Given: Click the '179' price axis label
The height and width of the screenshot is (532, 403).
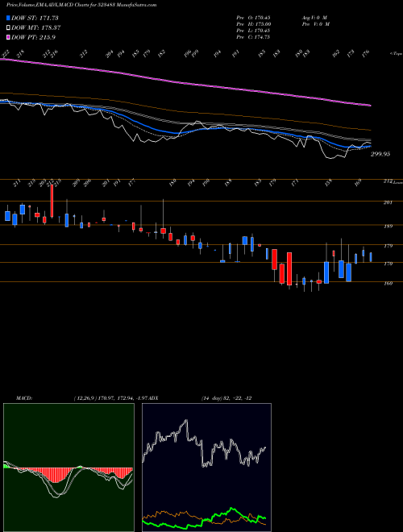Looking at the screenshot, I should coord(388,246).
